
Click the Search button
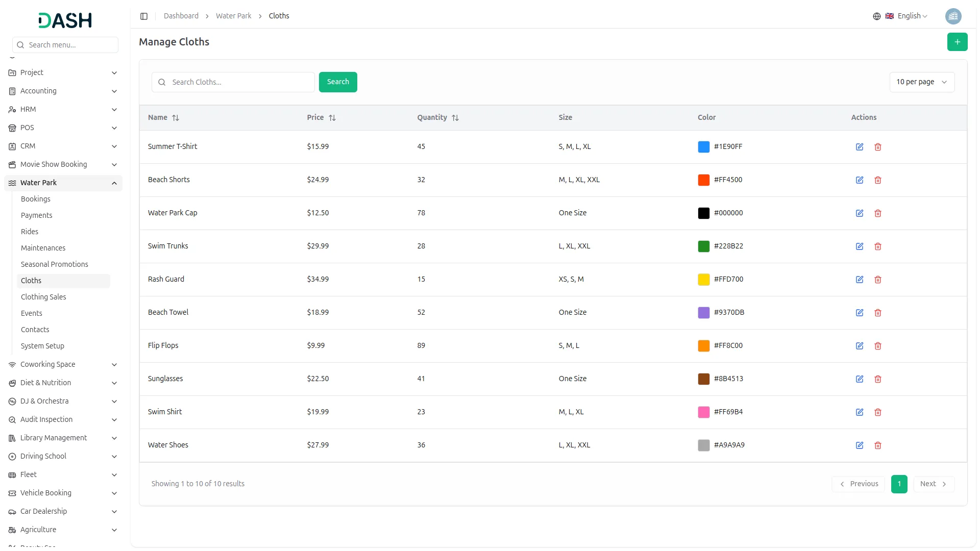pos(338,82)
